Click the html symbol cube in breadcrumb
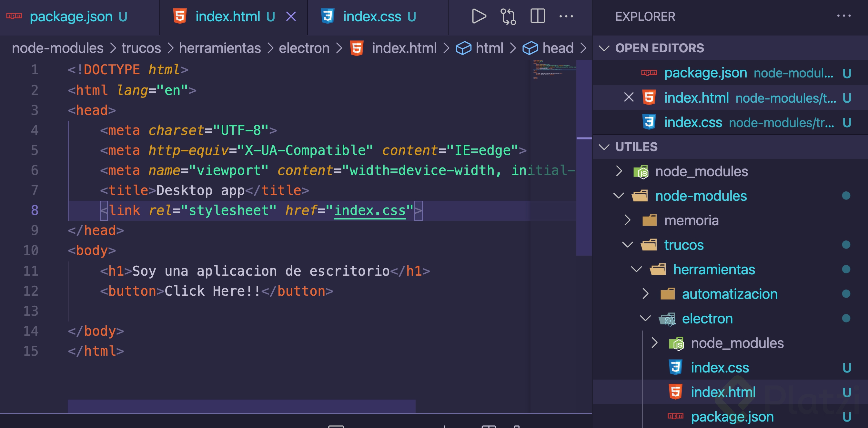Viewport: 868px width, 428px height. pos(463,48)
